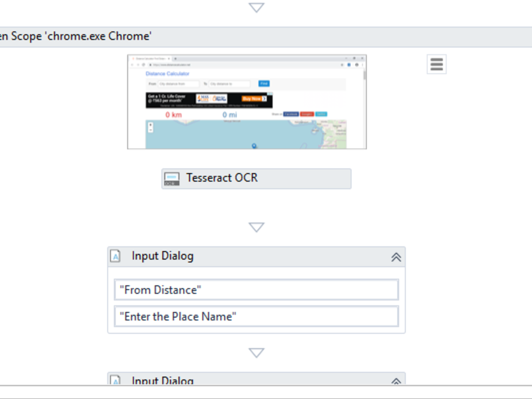Screen dimensions: 532x399
Task: Edit the "From Distance" title field
Action: pyautogui.click(x=256, y=290)
